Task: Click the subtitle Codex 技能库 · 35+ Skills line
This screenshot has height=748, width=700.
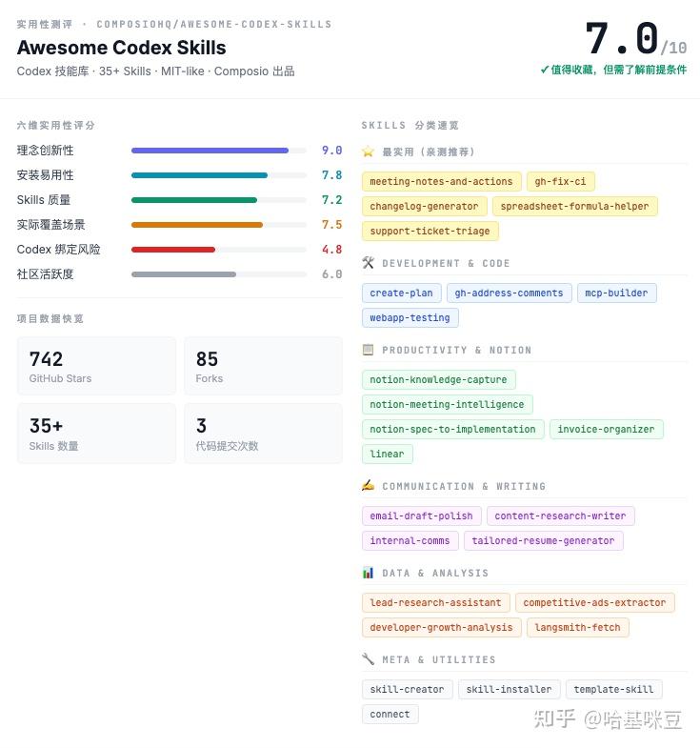Action: coord(156,71)
